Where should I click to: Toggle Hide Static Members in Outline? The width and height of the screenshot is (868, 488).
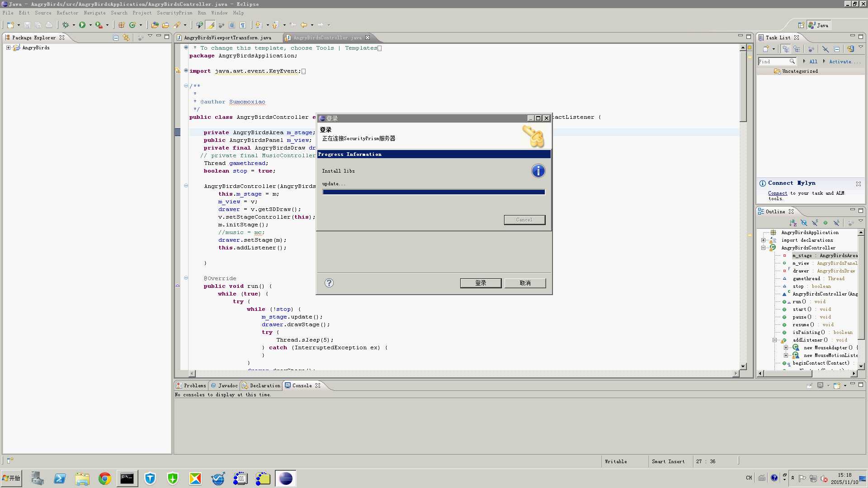point(815,223)
